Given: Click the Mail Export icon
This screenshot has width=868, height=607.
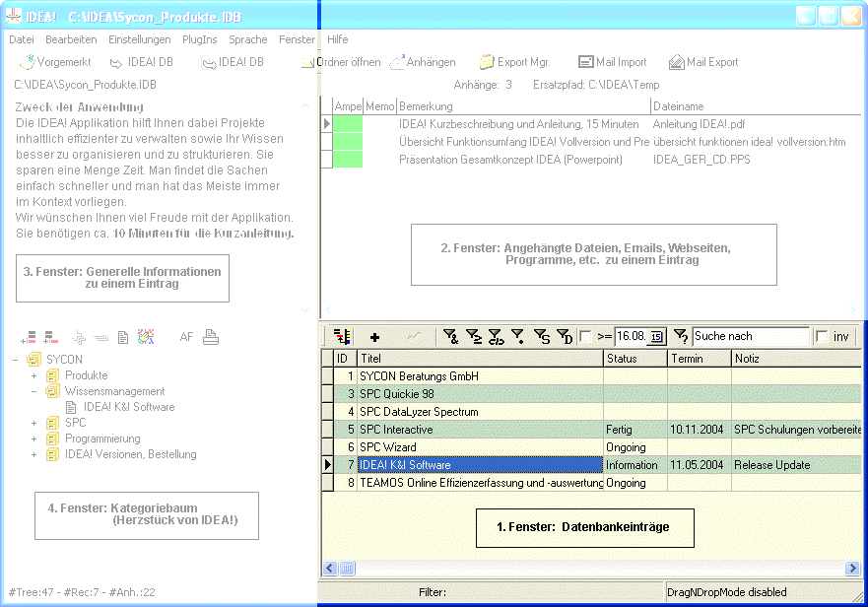Looking at the screenshot, I should tap(677, 62).
